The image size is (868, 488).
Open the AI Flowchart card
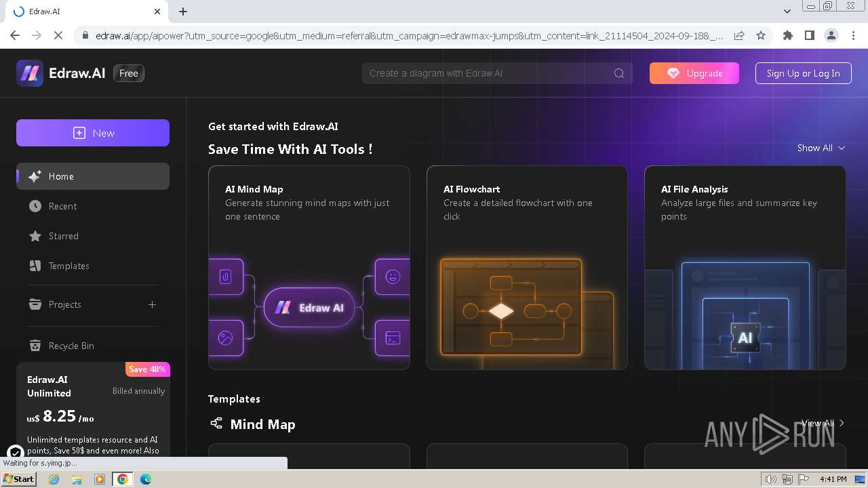[x=527, y=268]
